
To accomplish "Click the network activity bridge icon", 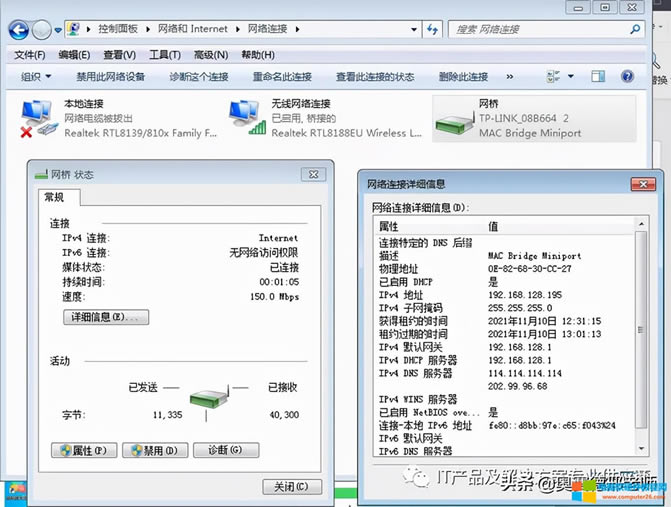I will click(209, 399).
